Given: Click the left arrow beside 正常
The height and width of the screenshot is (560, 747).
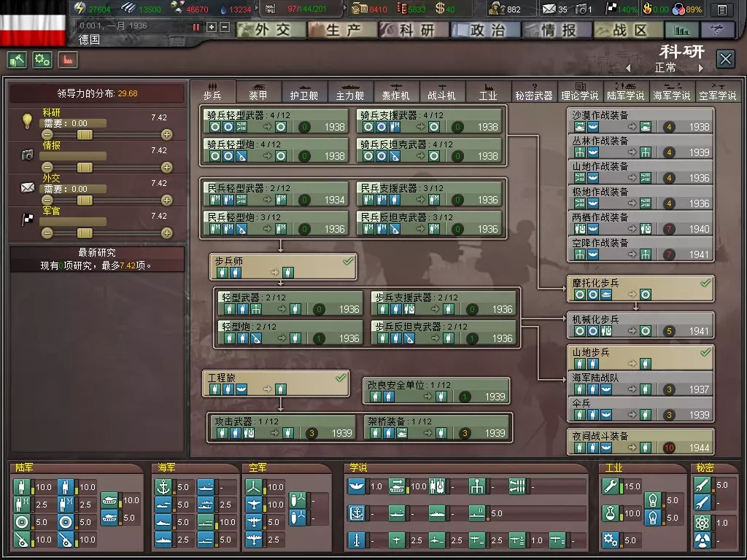Looking at the screenshot, I should pos(629,68).
